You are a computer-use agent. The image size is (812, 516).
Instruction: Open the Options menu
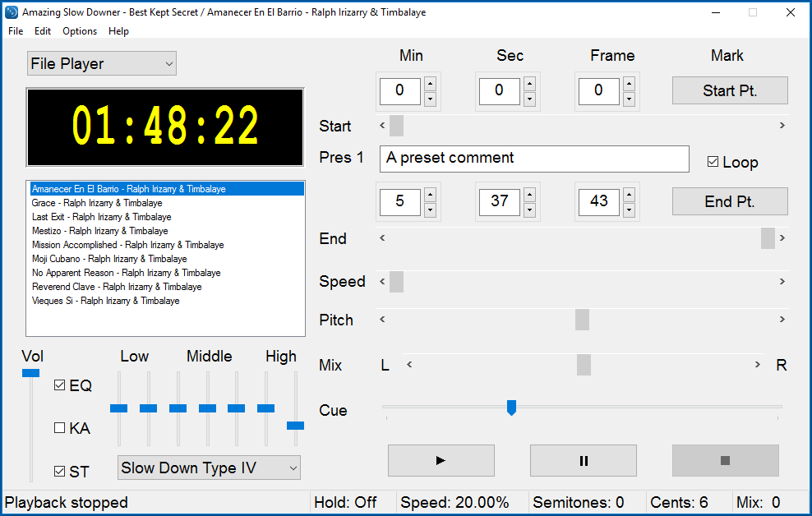(79, 30)
